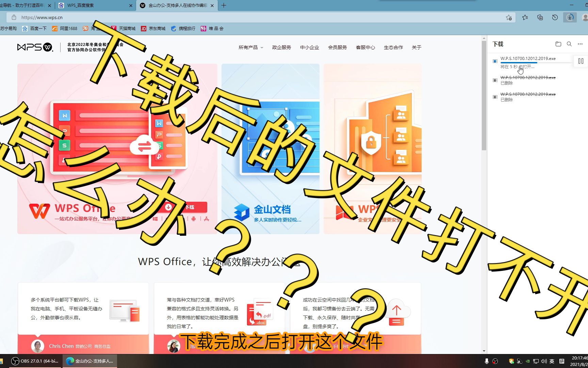588x368 pixels.
Task: Open 政企服务 menu item
Action: click(x=281, y=47)
